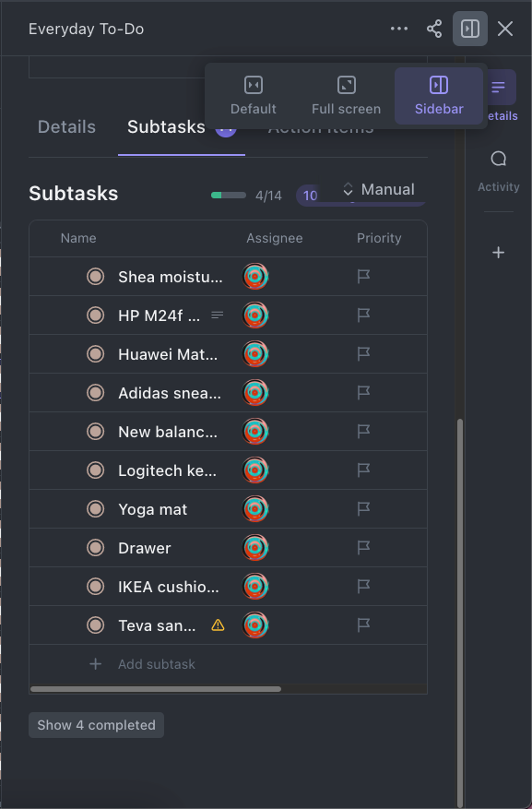Click the Add subtask row
Screen dimensions: 532x809
[x=229, y=664]
